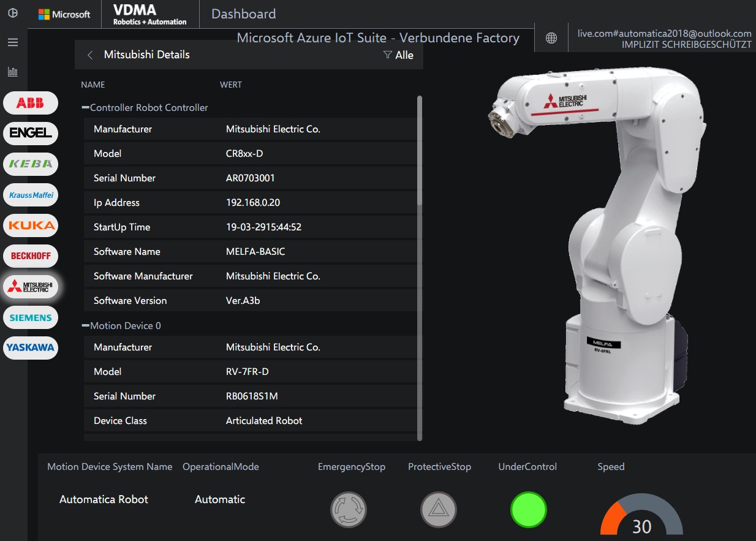
Task: Click the EmergencyStop status indicator
Action: pyautogui.click(x=348, y=509)
